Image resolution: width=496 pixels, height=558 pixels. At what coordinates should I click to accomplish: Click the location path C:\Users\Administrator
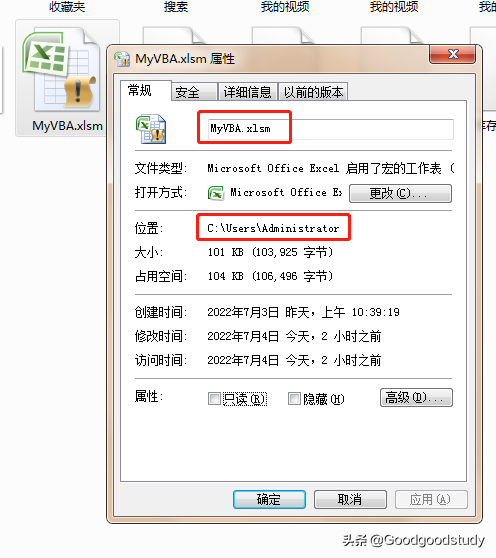tap(273, 228)
